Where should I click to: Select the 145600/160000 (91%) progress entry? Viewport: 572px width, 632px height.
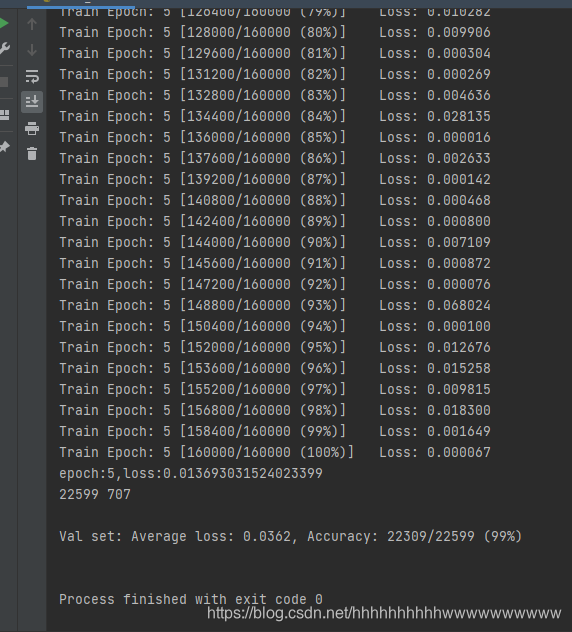pyautogui.click(x=275, y=263)
